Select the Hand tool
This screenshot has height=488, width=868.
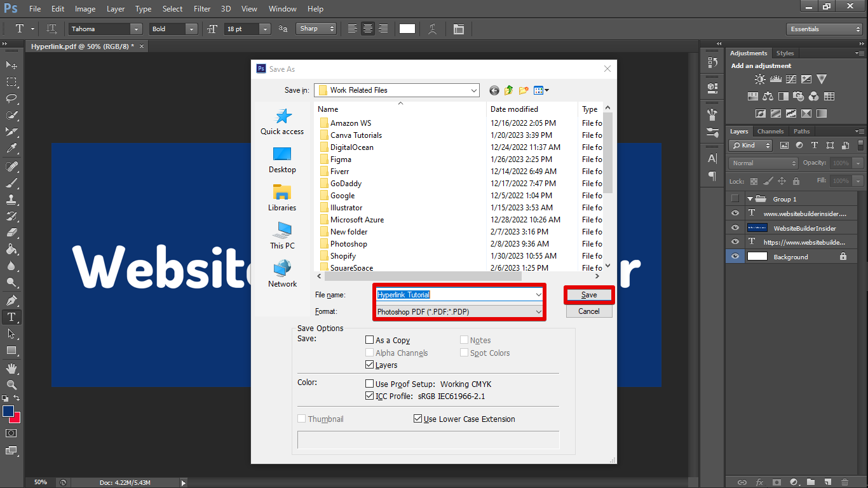click(x=11, y=368)
